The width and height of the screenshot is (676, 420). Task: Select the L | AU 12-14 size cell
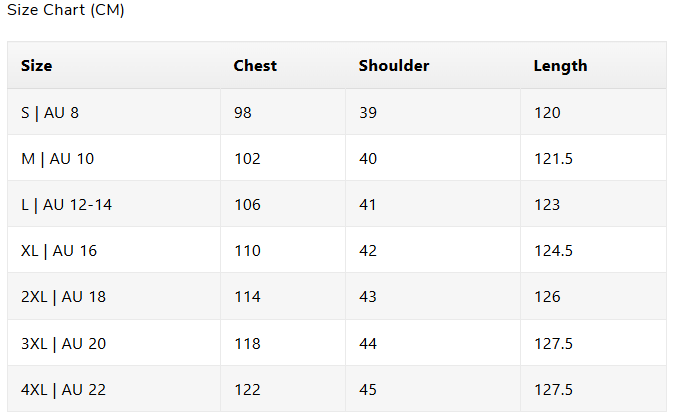click(66, 205)
